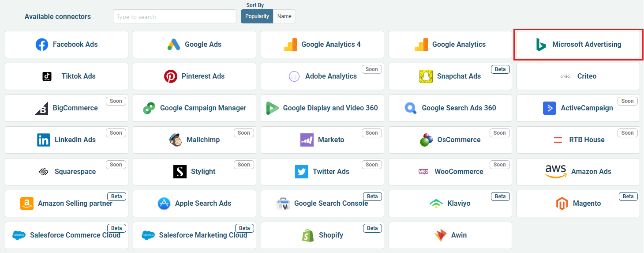Sort connectors by Name
644x253 pixels.
(x=285, y=16)
